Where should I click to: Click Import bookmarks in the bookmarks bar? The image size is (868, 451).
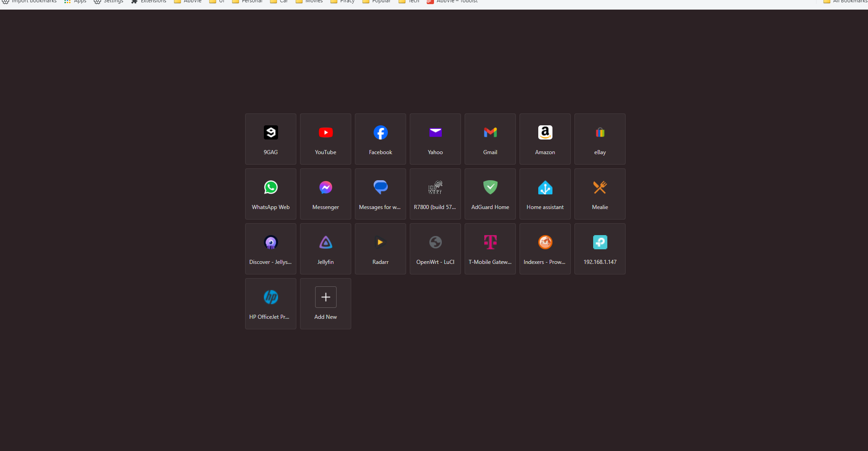29,2
